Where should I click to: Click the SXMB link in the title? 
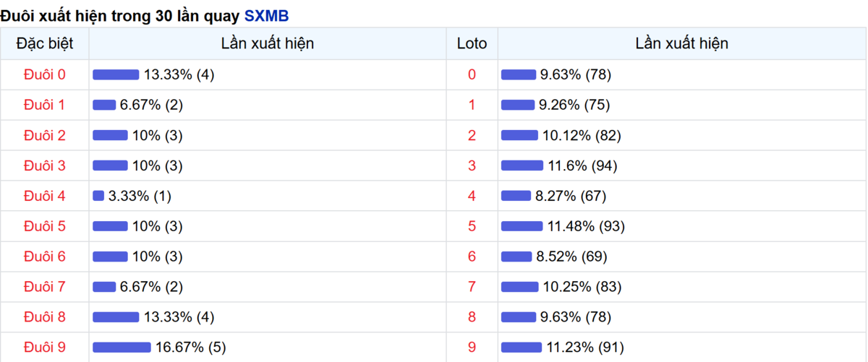[x=266, y=15]
